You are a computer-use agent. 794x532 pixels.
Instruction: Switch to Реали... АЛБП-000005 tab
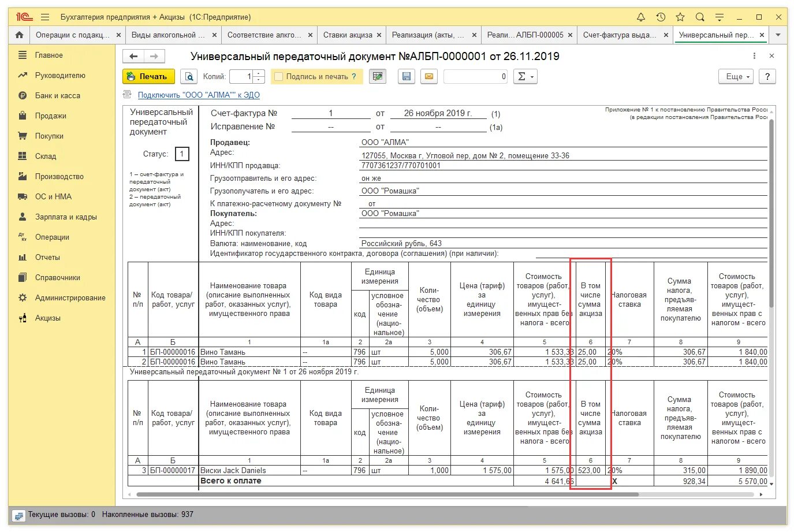click(525, 35)
